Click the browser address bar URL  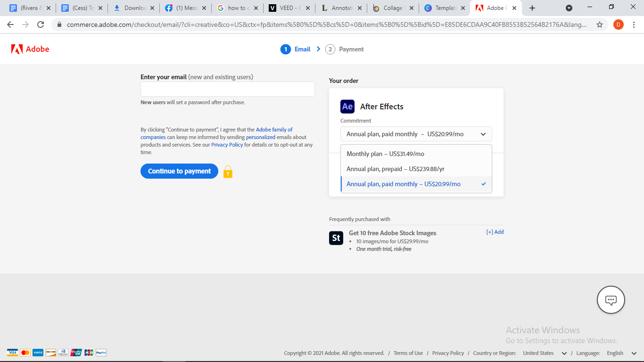point(327,25)
